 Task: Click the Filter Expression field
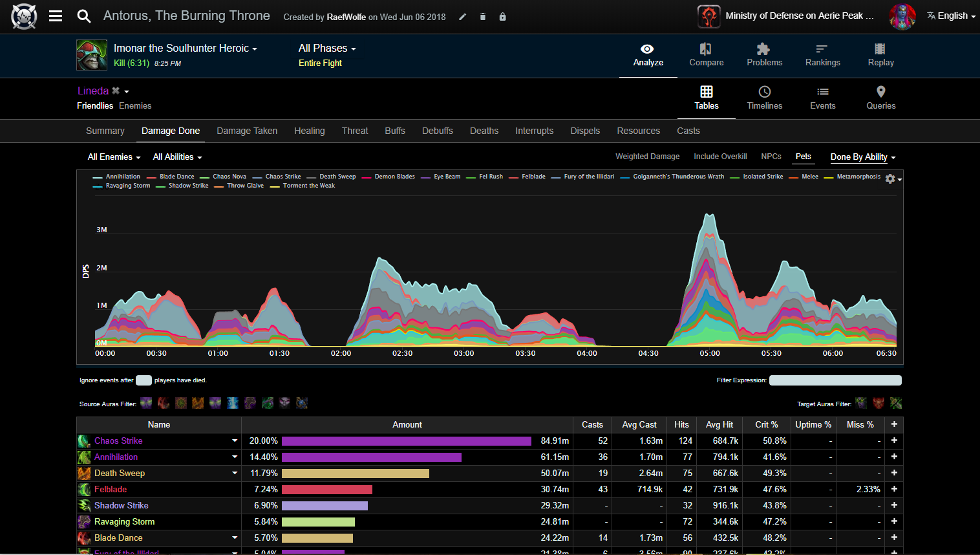coord(835,380)
